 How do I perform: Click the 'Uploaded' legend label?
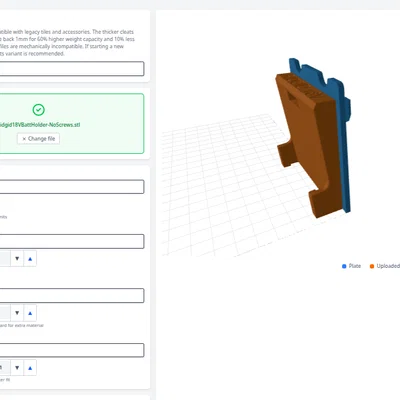(388, 266)
